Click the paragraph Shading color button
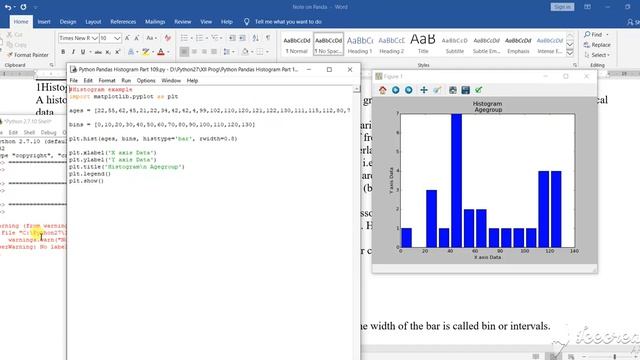 pos(244,52)
